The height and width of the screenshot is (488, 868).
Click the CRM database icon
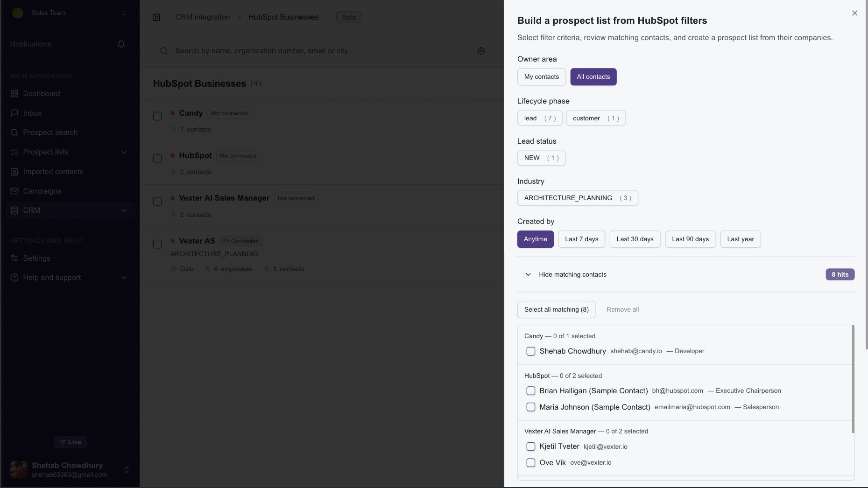coord(14,210)
